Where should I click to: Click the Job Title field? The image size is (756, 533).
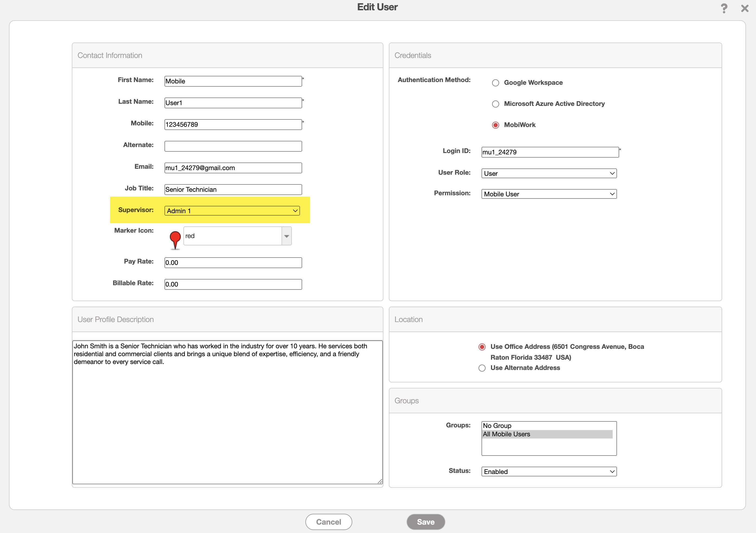click(x=233, y=190)
